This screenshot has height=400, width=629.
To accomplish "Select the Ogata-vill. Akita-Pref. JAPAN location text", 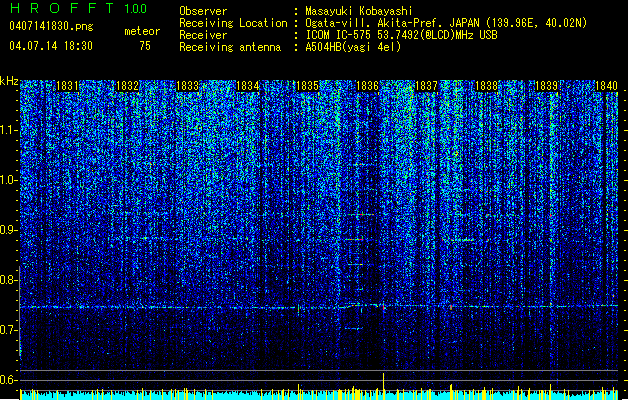I will [446, 23].
